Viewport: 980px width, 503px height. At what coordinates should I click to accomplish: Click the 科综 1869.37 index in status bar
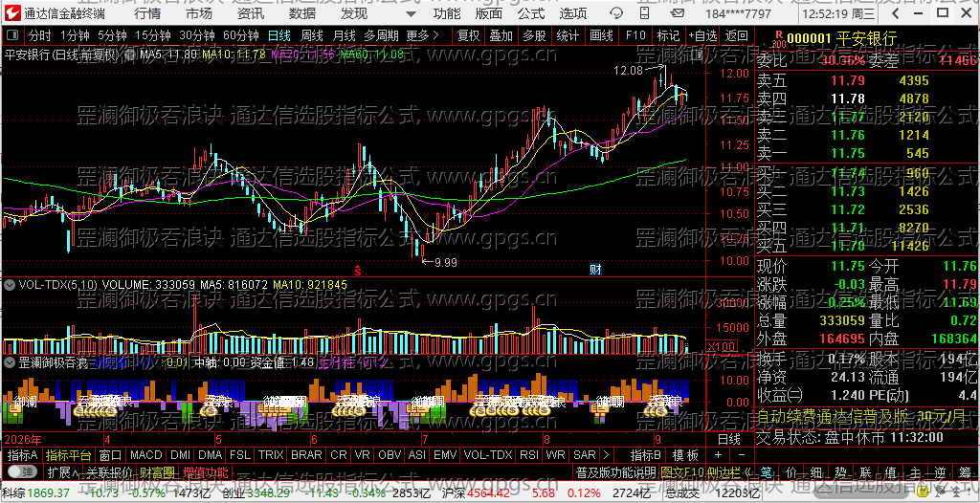tap(35, 493)
